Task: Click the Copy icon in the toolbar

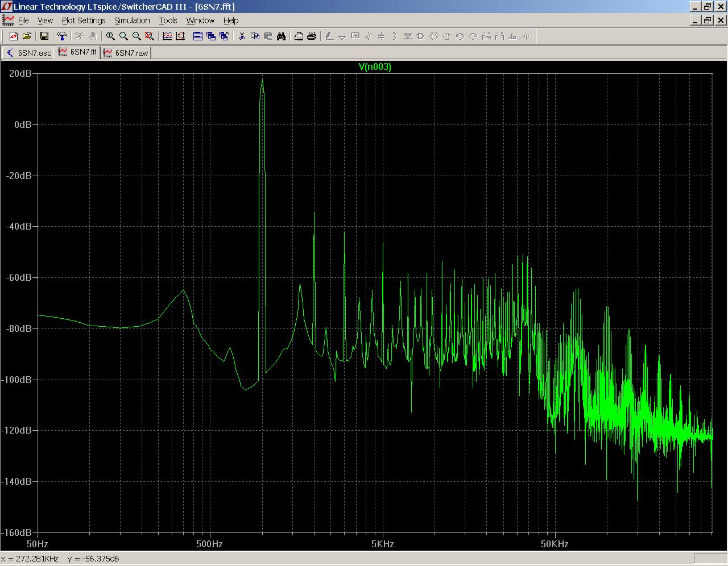Action: tap(255, 36)
